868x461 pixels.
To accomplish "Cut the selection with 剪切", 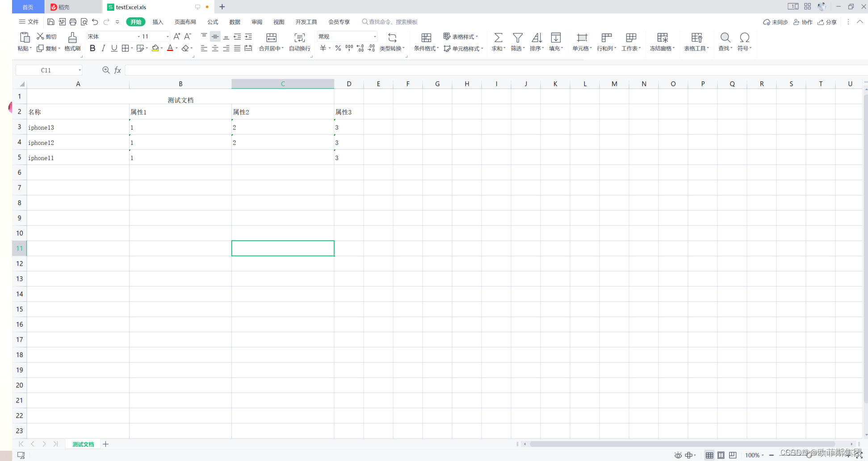I will click(46, 37).
